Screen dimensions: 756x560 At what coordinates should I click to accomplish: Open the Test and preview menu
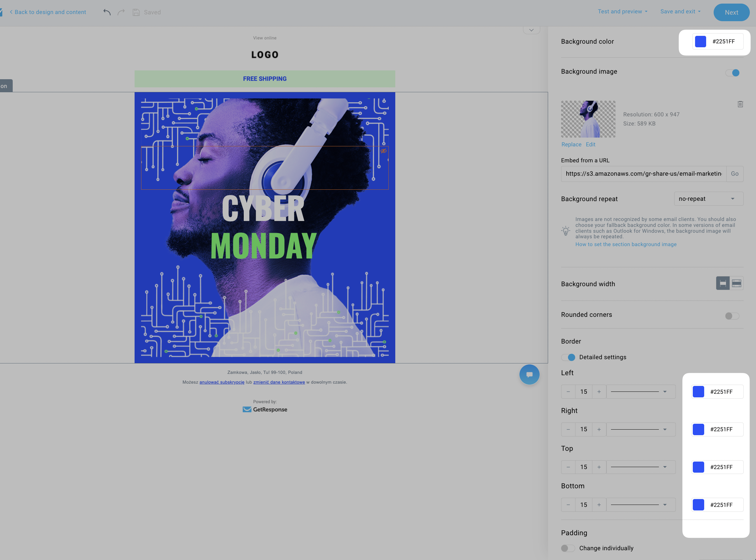click(x=622, y=11)
